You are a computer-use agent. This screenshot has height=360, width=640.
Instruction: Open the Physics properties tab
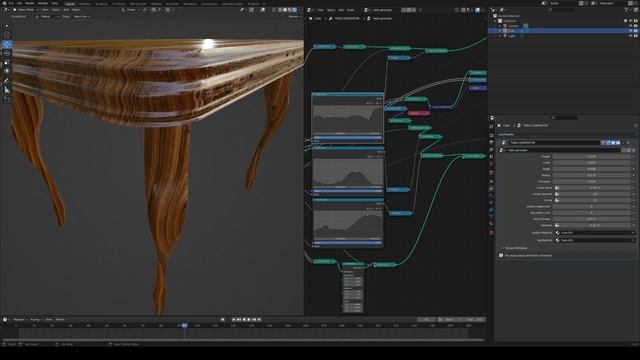[491, 202]
